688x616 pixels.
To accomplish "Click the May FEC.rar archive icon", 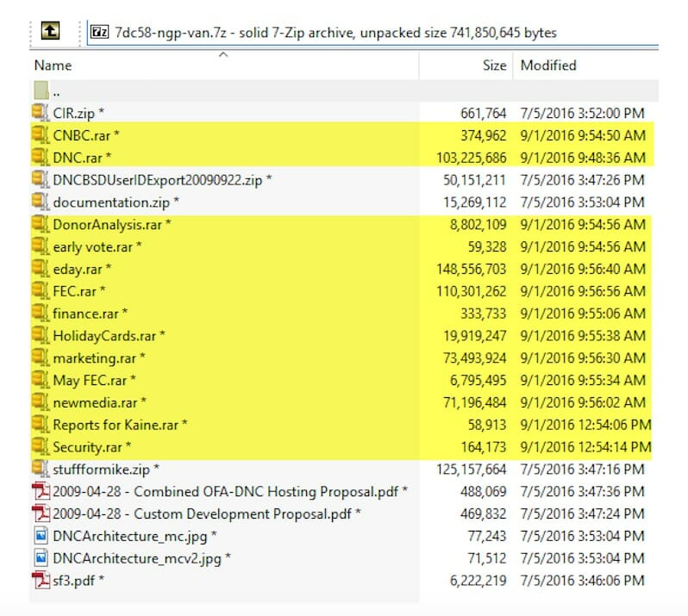I will pyautogui.click(x=41, y=380).
